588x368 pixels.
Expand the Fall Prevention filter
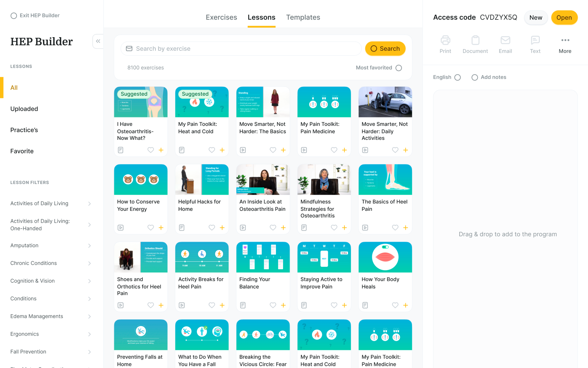click(89, 352)
